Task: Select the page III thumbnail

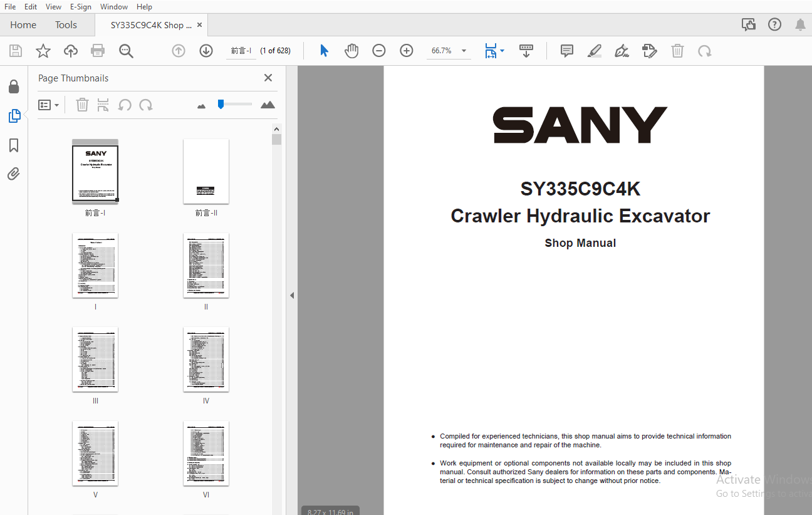Action: point(95,360)
